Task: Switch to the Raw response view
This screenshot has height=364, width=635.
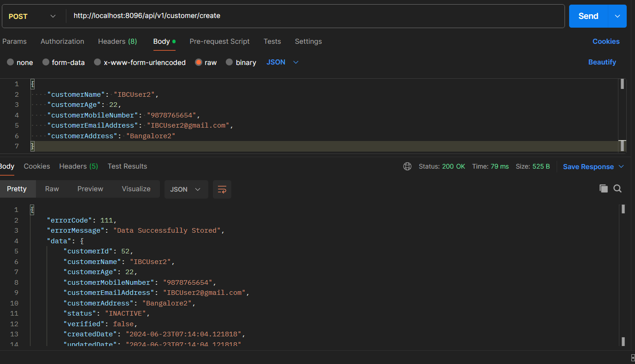Action: coord(52,189)
